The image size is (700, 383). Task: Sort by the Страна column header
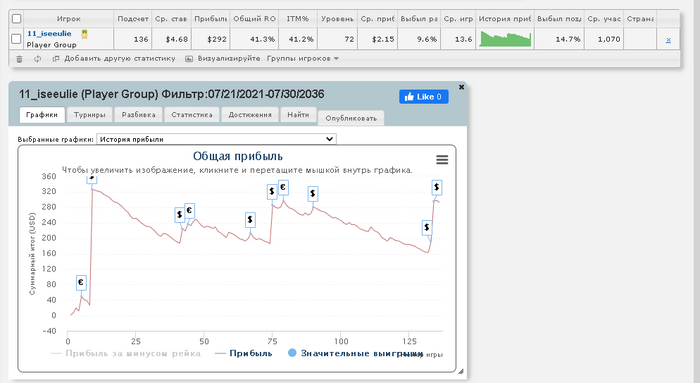tap(640, 19)
